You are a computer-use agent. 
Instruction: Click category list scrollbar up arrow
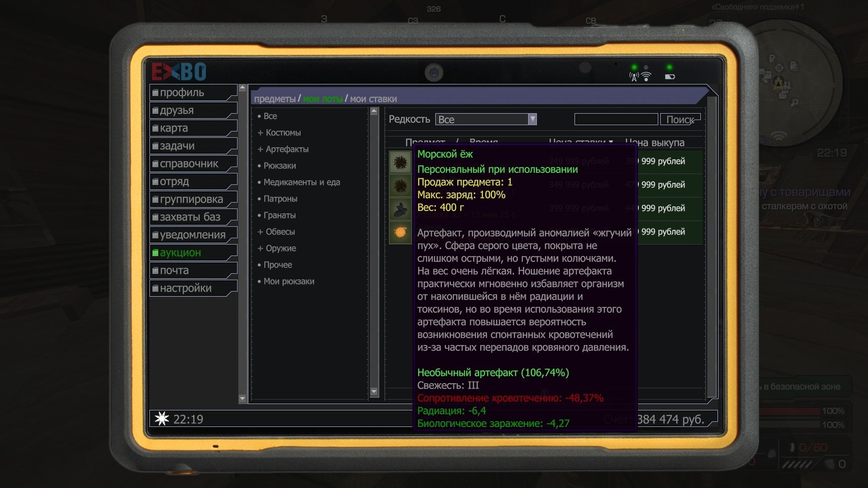(x=374, y=112)
